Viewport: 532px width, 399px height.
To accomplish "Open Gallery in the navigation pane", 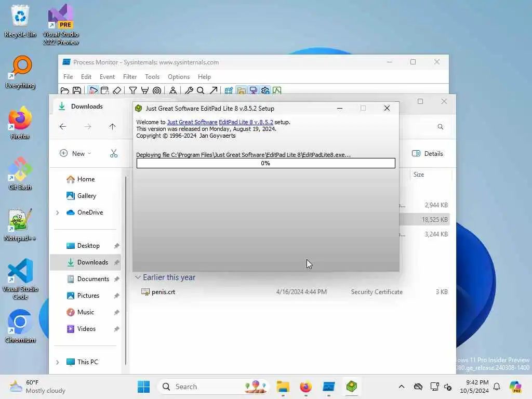I will pos(87,196).
